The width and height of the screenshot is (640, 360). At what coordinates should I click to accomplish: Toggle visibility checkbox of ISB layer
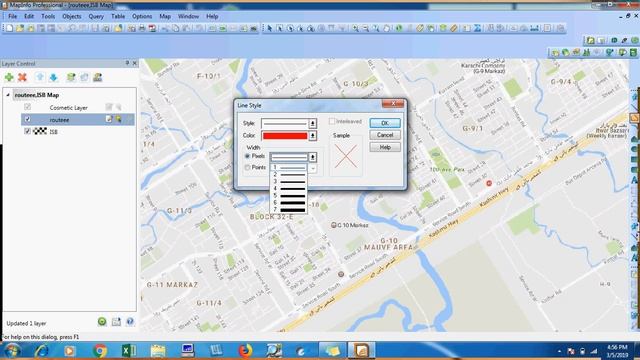click(27, 131)
